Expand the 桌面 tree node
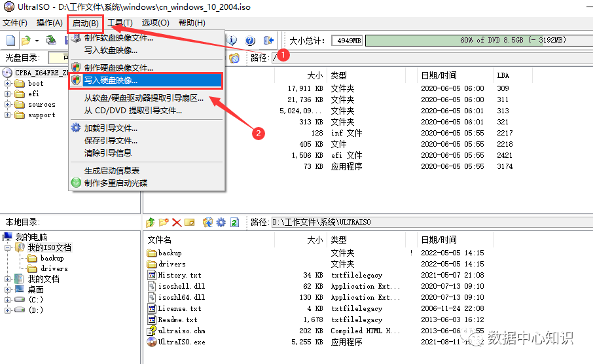 click(7, 289)
